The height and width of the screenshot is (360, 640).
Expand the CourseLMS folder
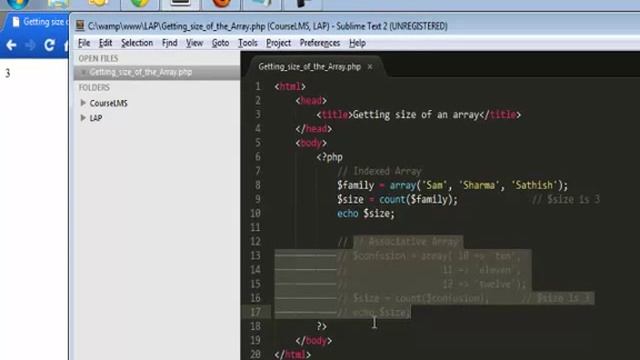click(83, 103)
